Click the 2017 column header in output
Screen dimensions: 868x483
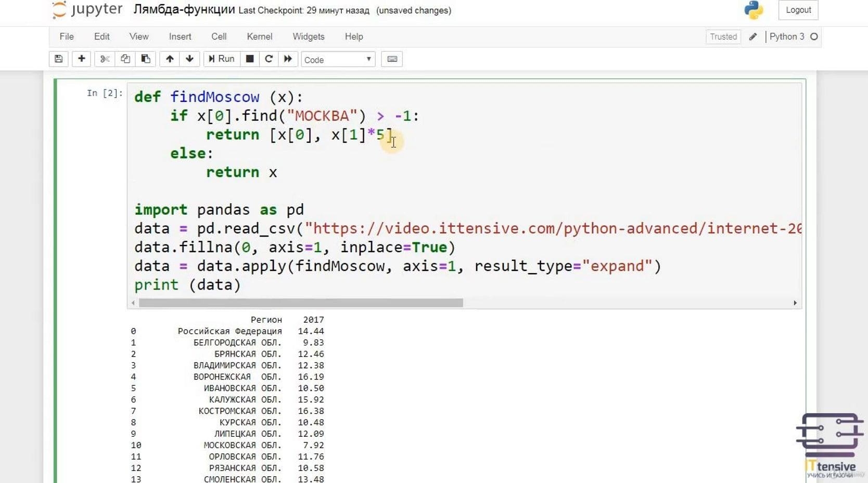tap(314, 320)
